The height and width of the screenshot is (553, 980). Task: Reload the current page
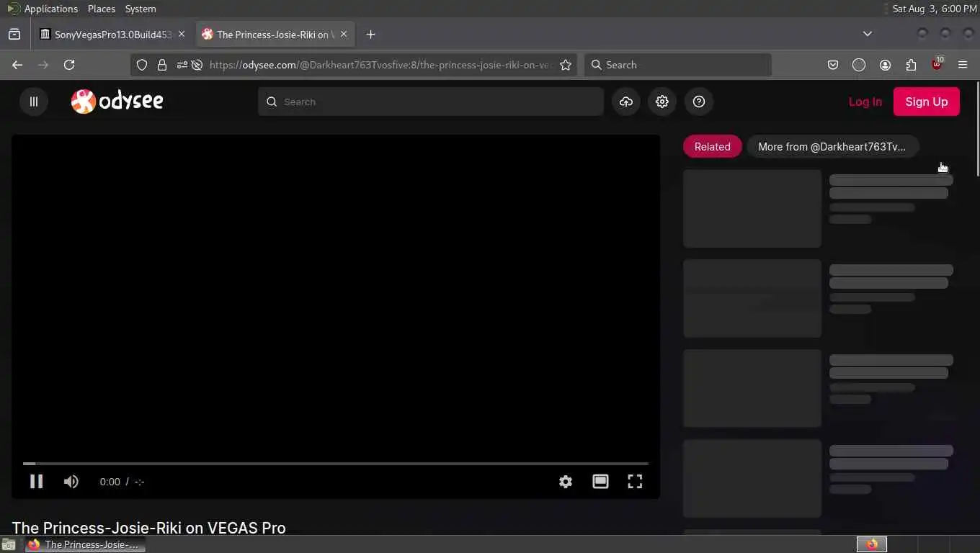point(69,65)
